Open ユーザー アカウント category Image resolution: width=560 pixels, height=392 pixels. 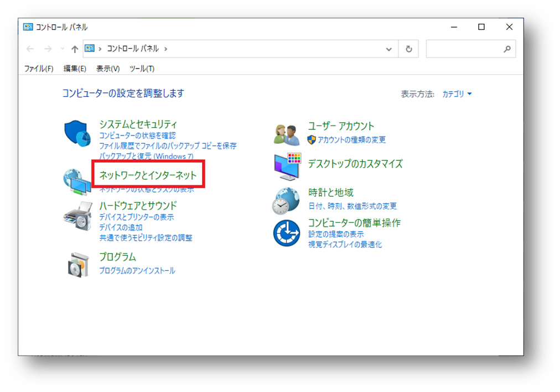click(341, 126)
